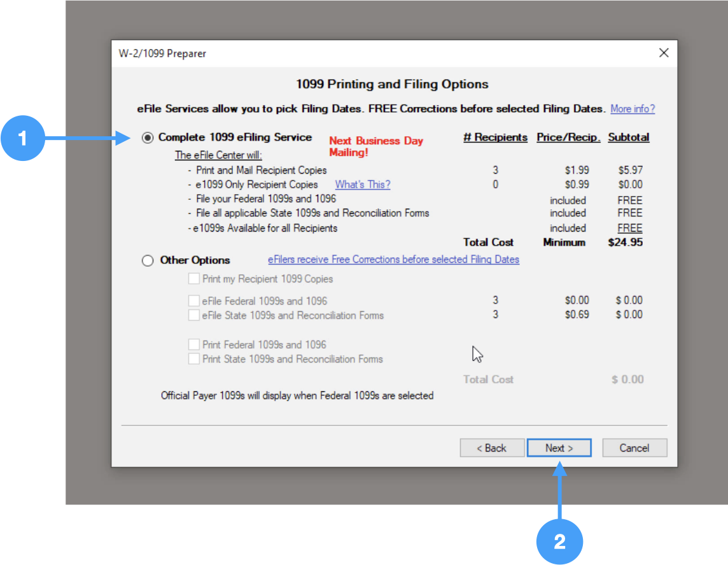Click the underlined FREE e1099s link
The width and height of the screenshot is (728, 565).
click(x=629, y=228)
